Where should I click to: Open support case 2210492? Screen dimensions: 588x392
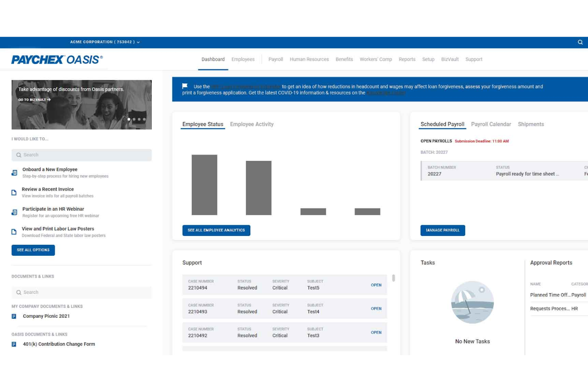(376, 332)
